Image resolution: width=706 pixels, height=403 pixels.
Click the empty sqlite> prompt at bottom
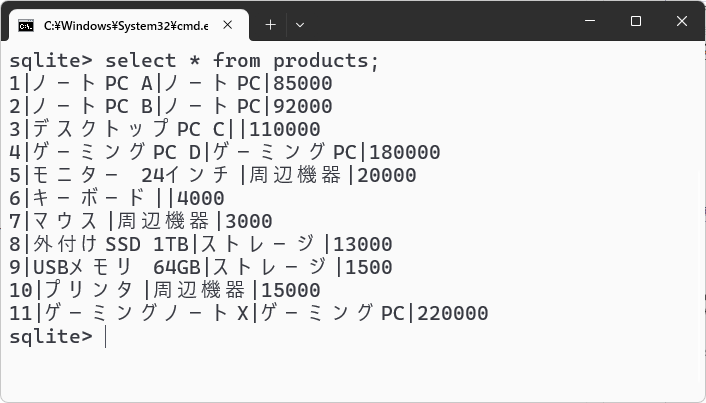(58, 336)
